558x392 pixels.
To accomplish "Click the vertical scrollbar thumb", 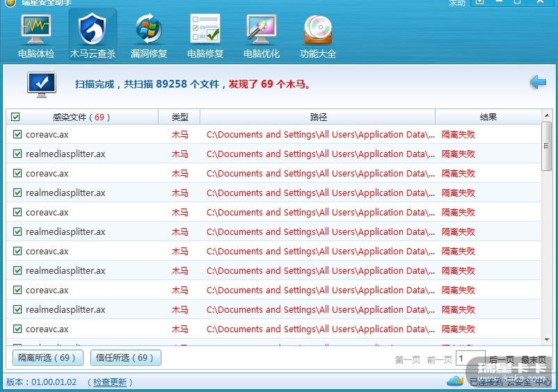I will (547, 146).
